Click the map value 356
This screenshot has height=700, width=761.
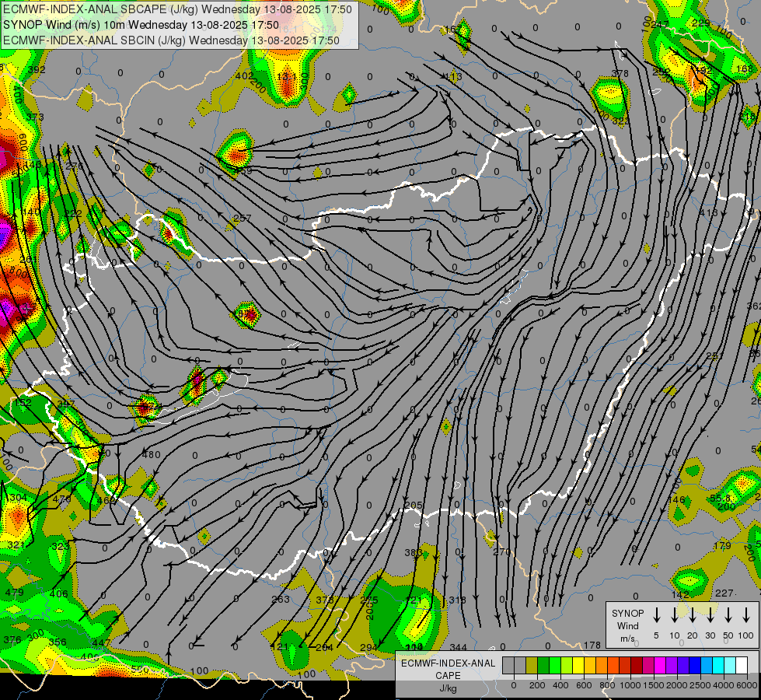(58, 642)
